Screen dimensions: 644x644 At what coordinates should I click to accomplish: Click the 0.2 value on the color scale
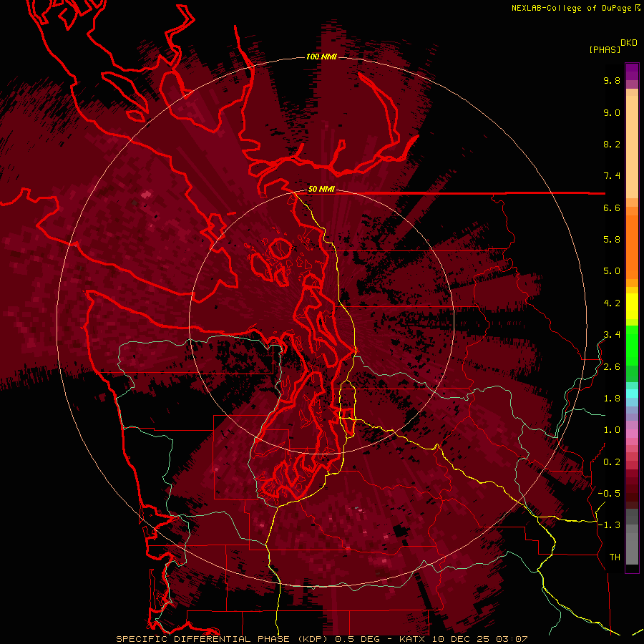coord(612,462)
